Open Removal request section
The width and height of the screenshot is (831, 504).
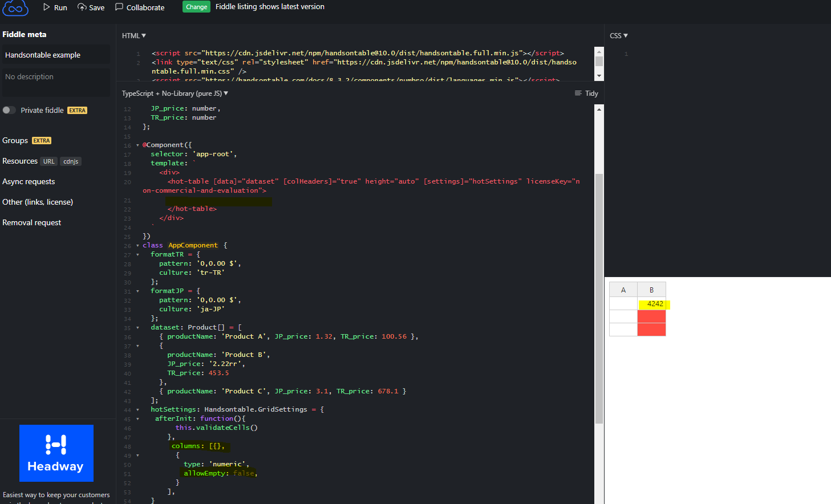coord(31,222)
